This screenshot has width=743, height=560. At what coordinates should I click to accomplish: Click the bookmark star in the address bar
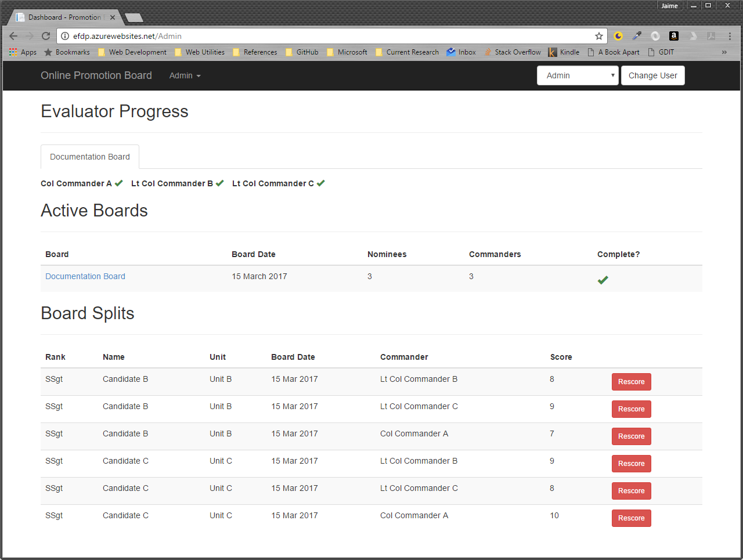[x=599, y=36]
